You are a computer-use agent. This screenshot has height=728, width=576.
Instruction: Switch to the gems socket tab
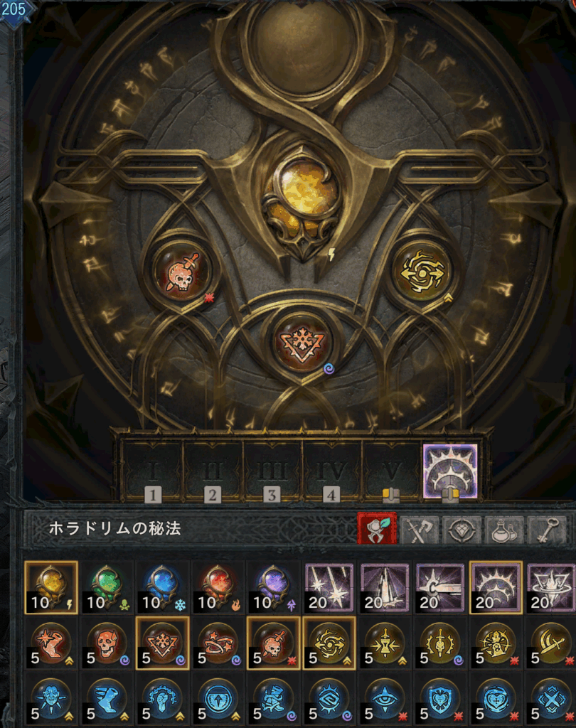click(x=462, y=529)
